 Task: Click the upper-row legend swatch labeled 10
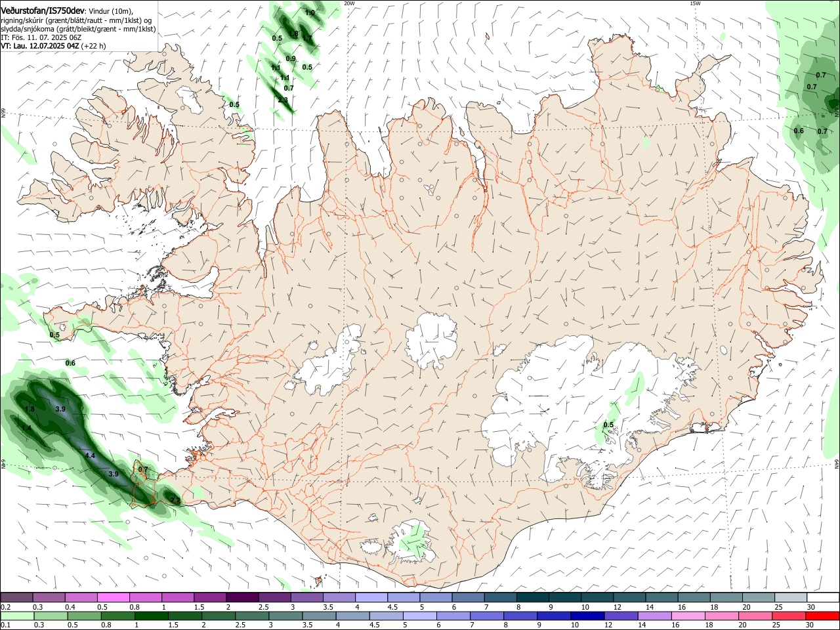597,597
